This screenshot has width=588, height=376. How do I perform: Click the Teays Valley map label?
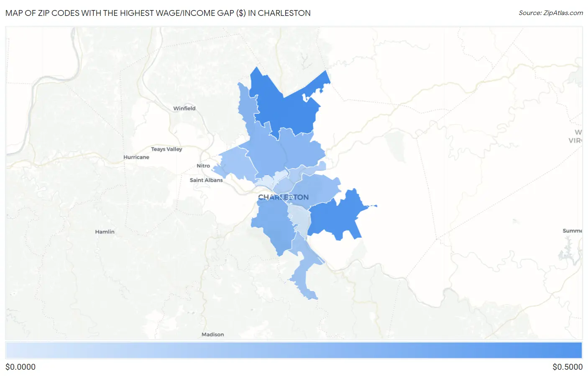click(166, 149)
